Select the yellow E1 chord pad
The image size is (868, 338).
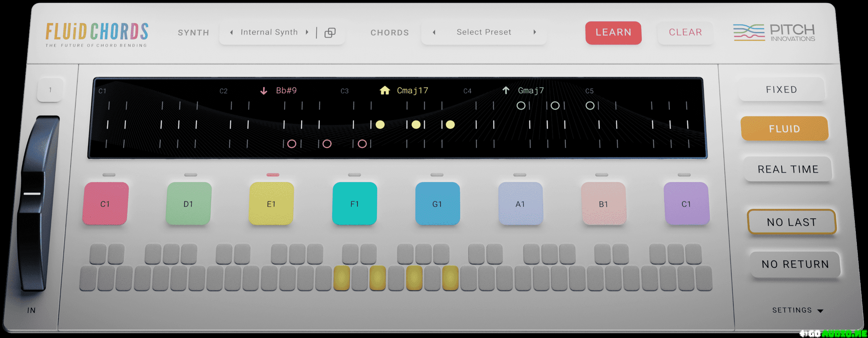pyautogui.click(x=271, y=204)
